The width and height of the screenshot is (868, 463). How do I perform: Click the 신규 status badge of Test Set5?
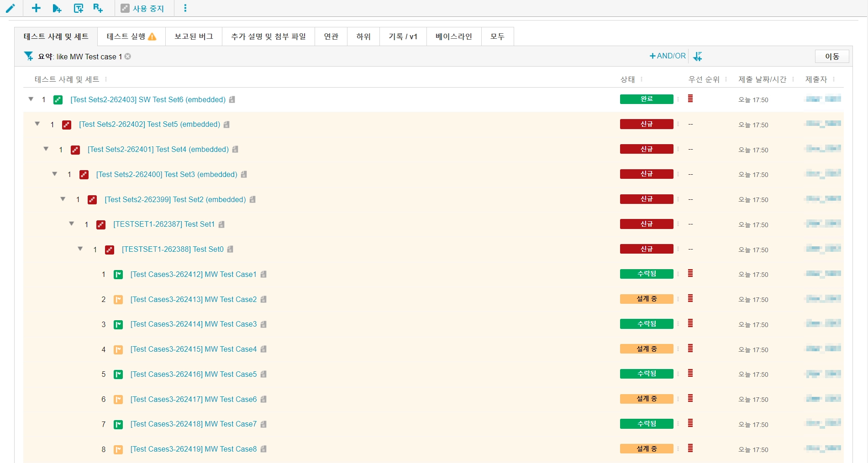[x=647, y=124]
